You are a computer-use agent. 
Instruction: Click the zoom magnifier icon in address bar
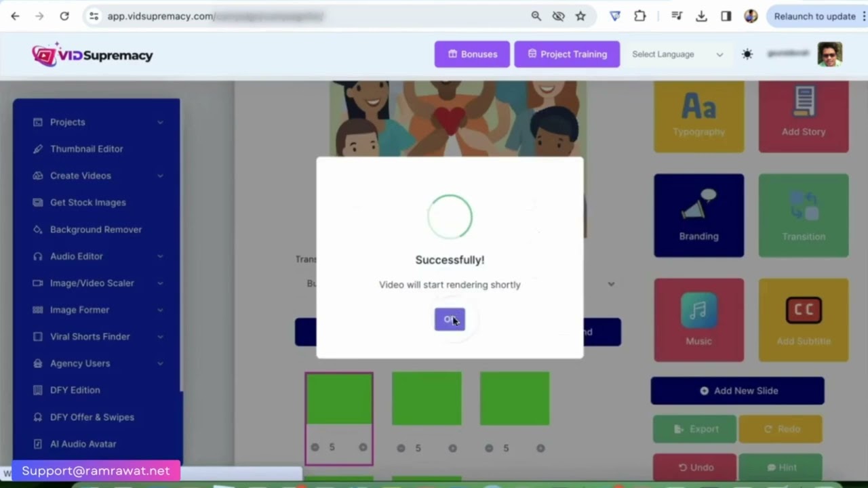click(x=536, y=16)
